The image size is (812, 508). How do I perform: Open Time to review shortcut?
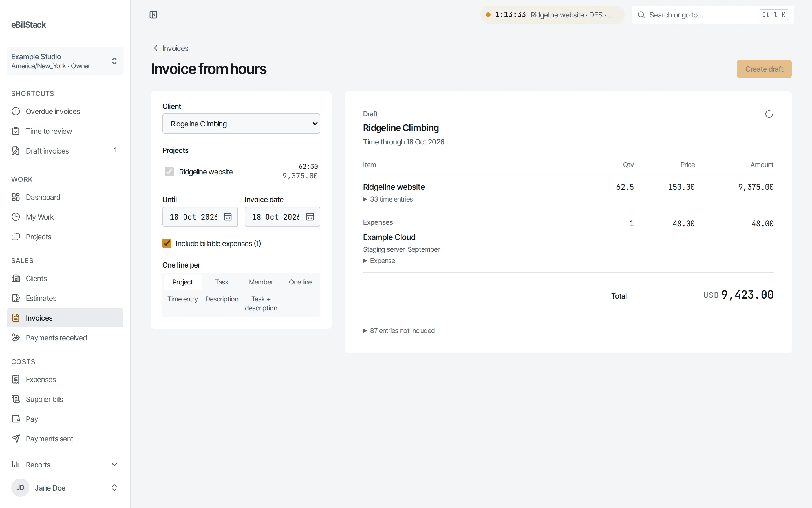65,131
